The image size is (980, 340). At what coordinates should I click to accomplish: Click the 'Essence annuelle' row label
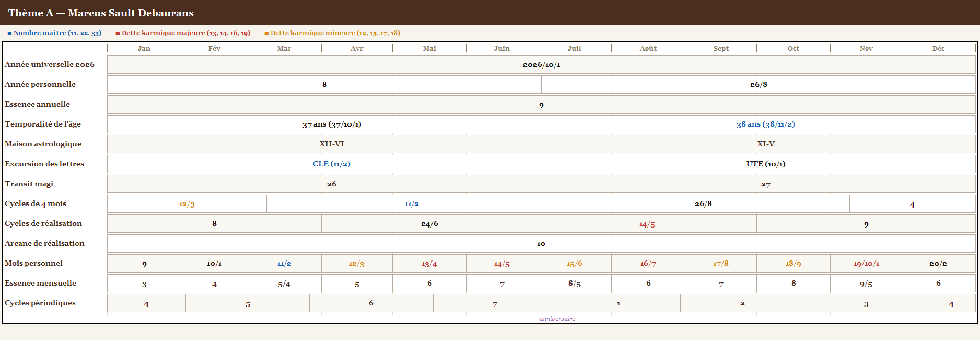(37, 104)
